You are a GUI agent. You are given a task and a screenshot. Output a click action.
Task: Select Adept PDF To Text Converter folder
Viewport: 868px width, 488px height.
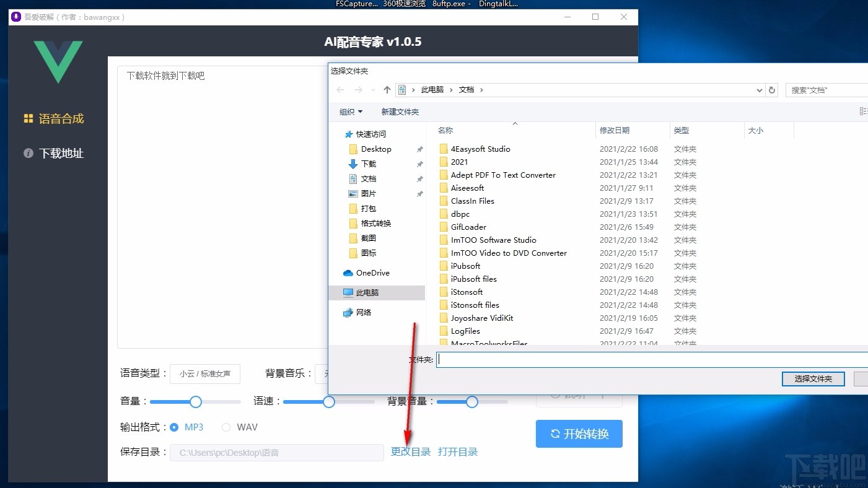point(503,175)
